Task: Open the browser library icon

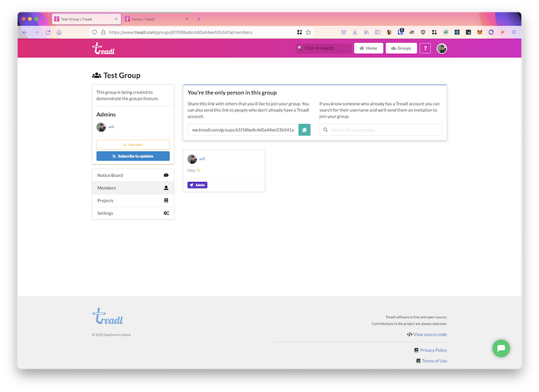Action: click(367, 32)
